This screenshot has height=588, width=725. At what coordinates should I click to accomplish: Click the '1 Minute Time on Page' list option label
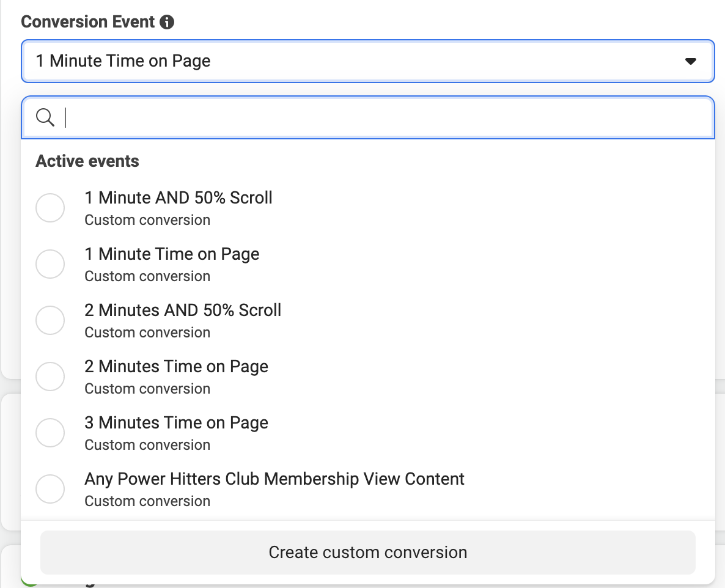(x=172, y=254)
